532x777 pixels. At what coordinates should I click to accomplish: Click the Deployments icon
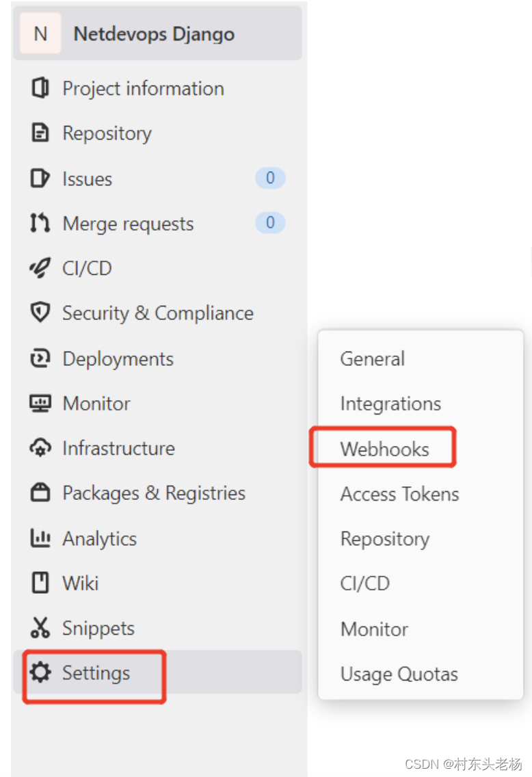click(40, 358)
